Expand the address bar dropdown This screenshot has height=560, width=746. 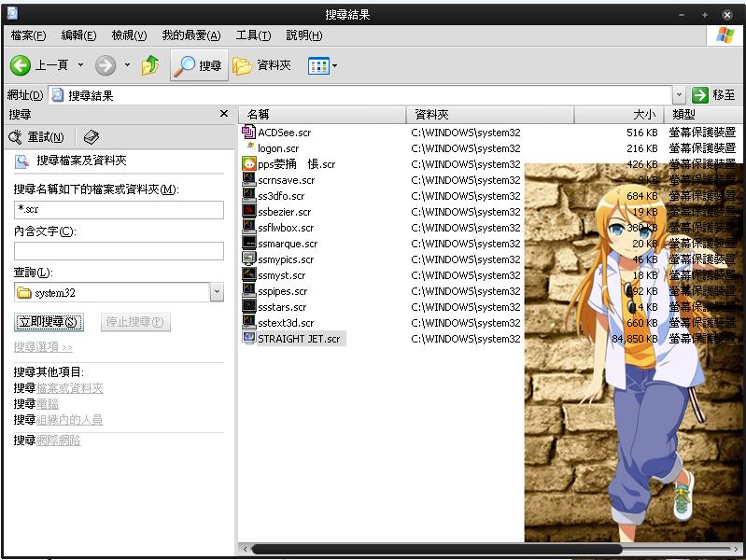[679, 95]
